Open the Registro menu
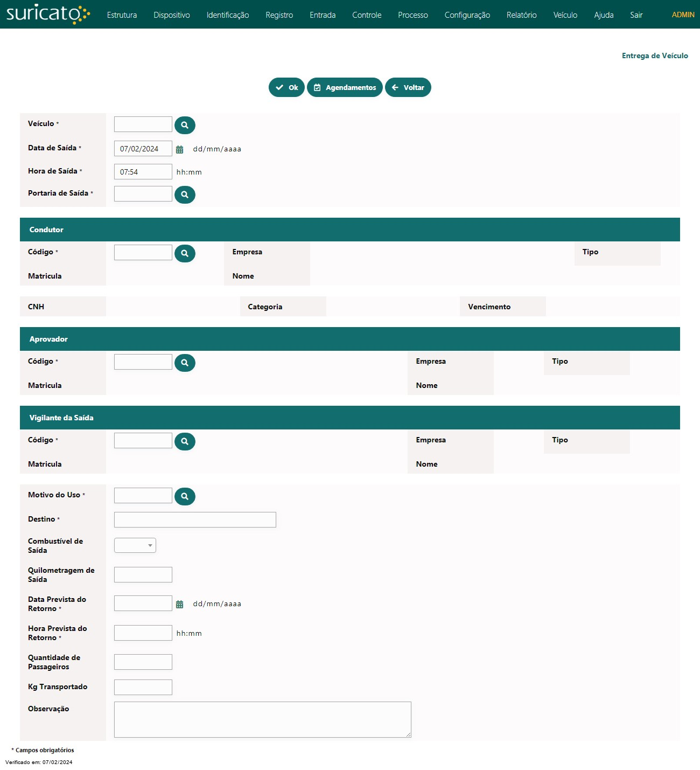Screen dimensions: 700x770 click(x=279, y=15)
